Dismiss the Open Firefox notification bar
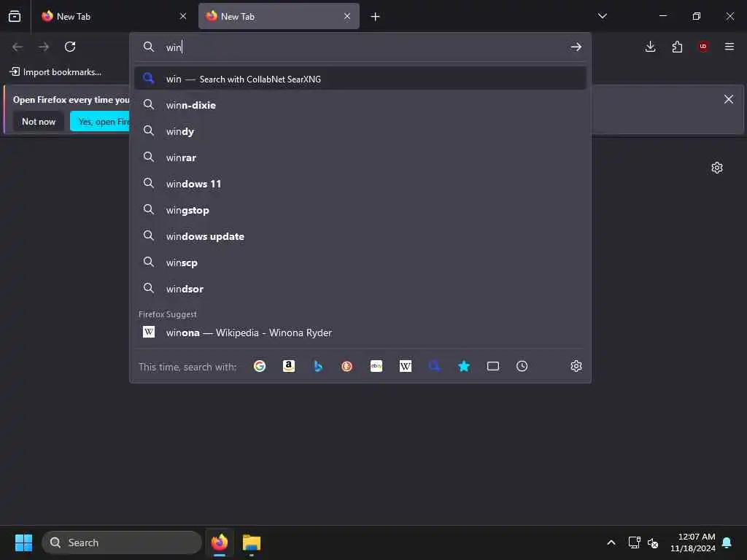Viewport: 747px width, 560px height. click(729, 99)
